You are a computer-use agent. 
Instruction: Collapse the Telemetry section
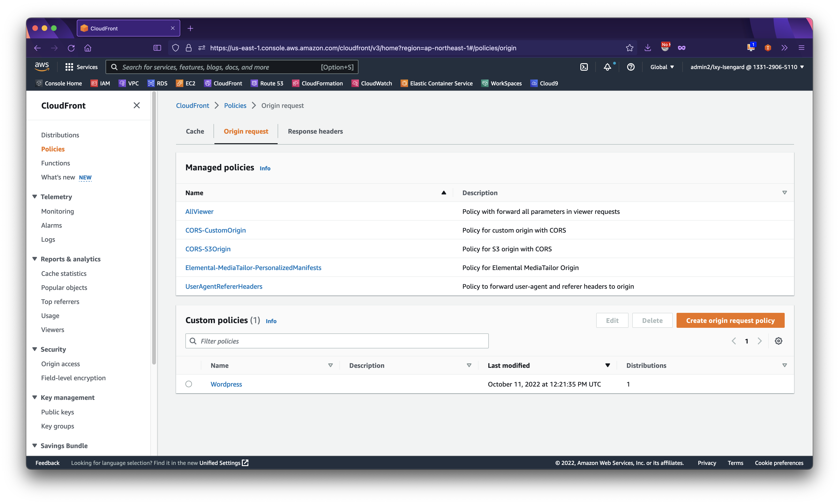point(34,197)
